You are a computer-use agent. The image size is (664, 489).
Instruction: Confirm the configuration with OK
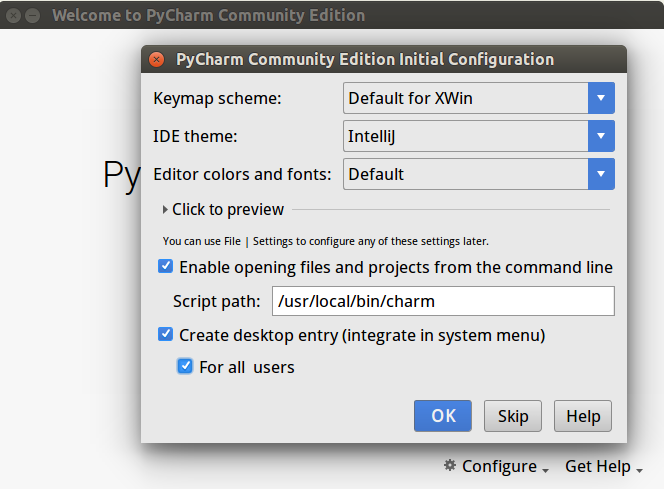tap(443, 416)
